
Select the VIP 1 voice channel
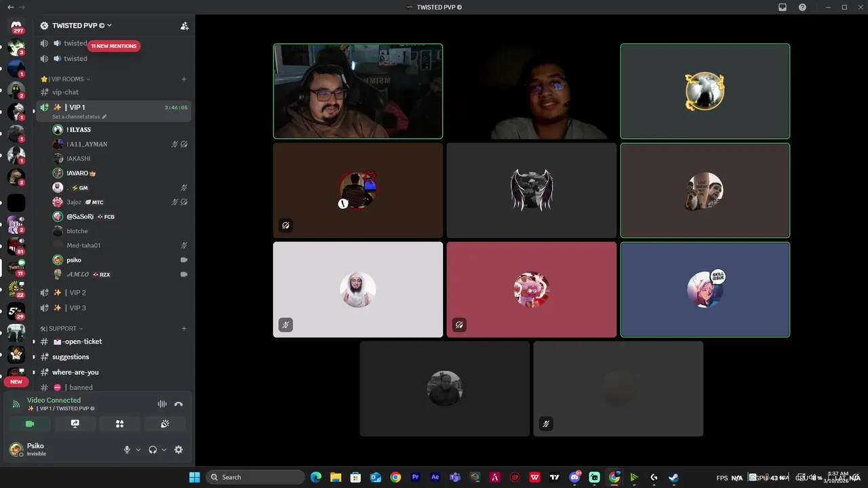(114, 110)
